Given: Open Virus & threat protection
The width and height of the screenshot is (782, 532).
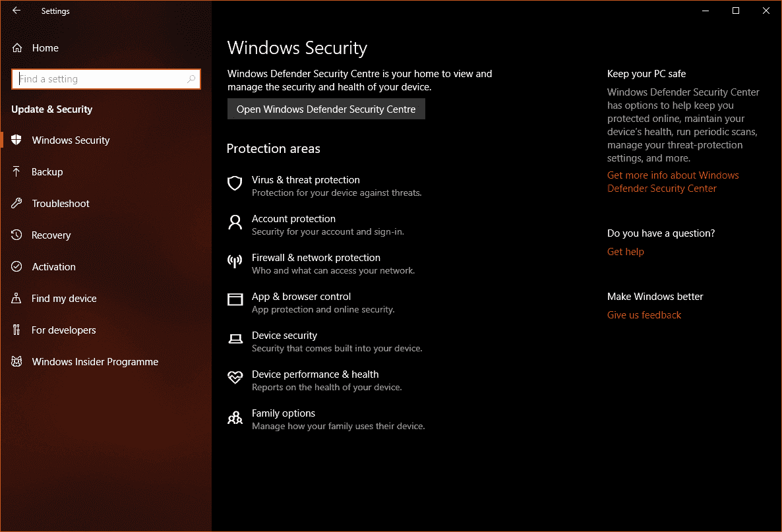Looking at the screenshot, I should point(324,186).
